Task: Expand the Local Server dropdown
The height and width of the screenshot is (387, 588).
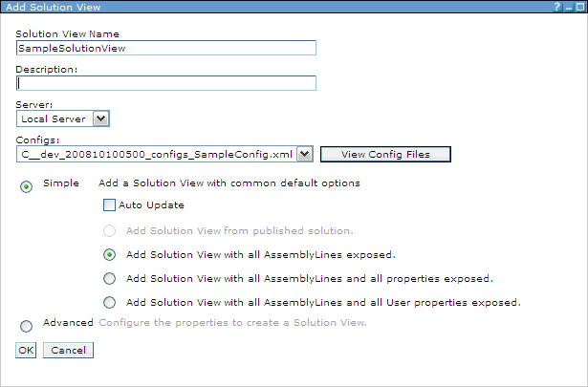Action: tap(101, 118)
